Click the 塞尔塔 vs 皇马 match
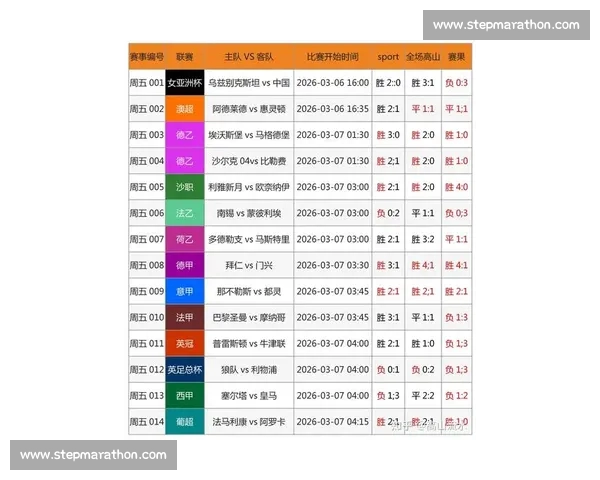This screenshot has width=600, height=480. [249, 395]
